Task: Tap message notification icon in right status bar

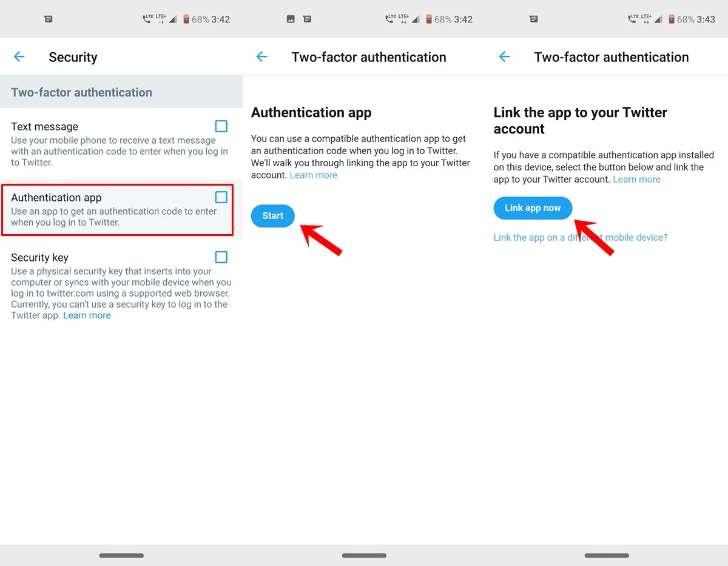Action: point(534,19)
